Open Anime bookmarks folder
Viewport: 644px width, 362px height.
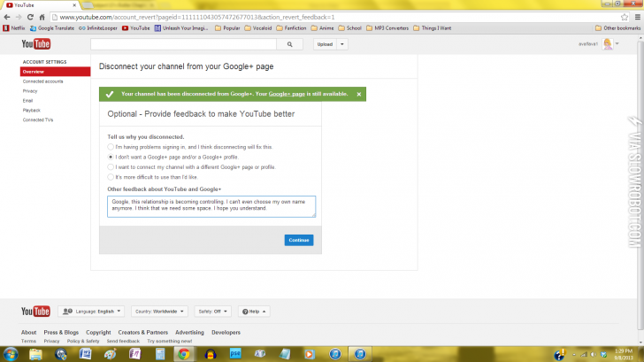click(x=322, y=28)
